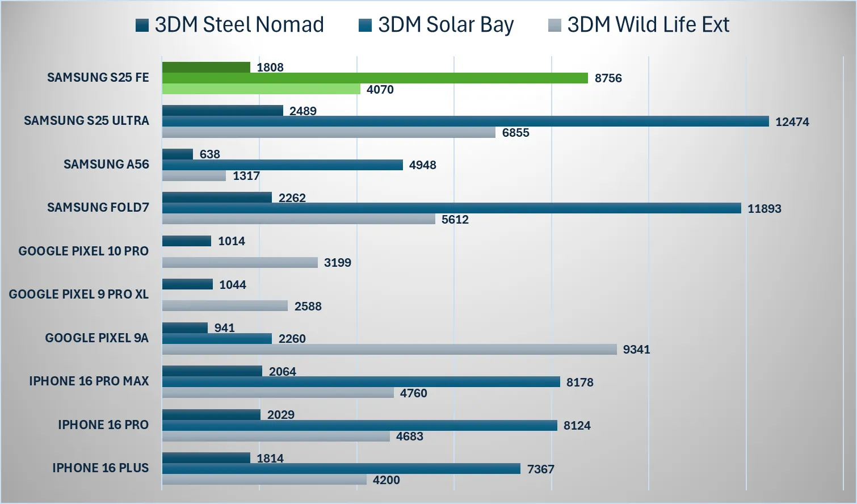Click the iPhone 16 Pro Max bar labeled 4760
This screenshot has height=504, width=857.
(278, 393)
